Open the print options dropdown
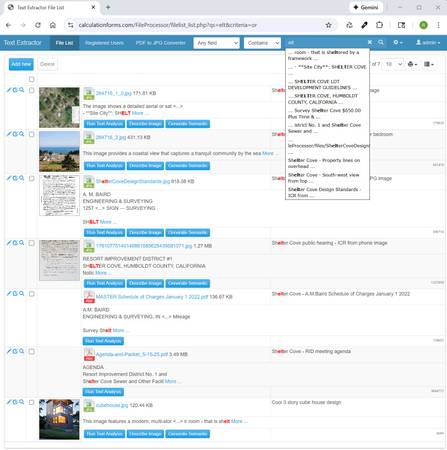Screen dimensions: 447x450 [412, 64]
